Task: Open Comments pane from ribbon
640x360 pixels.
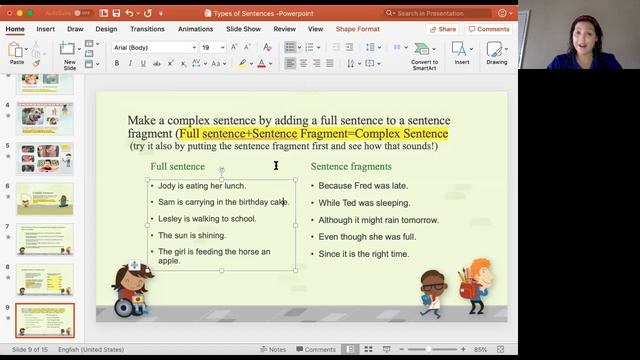Action: (x=489, y=29)
